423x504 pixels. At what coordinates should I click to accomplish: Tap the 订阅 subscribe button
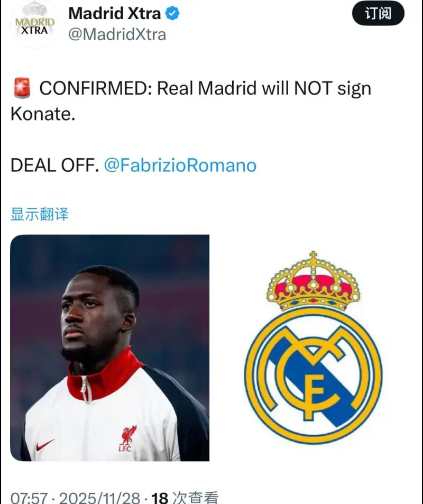pos(379,14)
